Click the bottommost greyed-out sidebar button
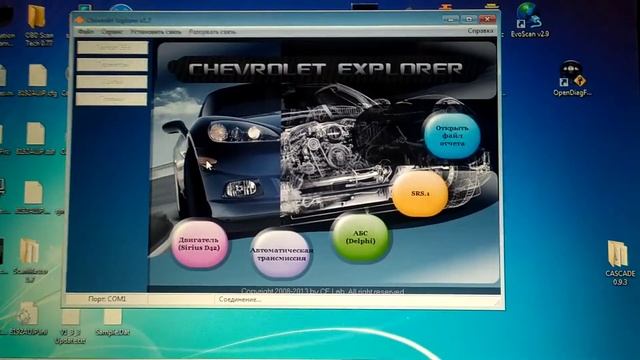640x360 pixels. (x=111, y=99)
